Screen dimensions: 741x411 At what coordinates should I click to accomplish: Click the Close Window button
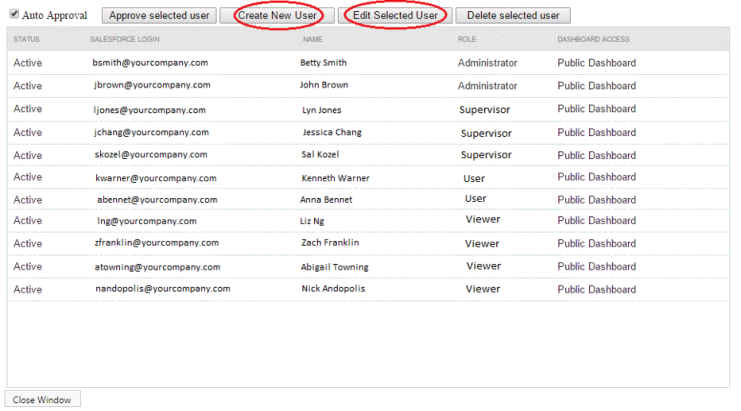coord(42,400)
